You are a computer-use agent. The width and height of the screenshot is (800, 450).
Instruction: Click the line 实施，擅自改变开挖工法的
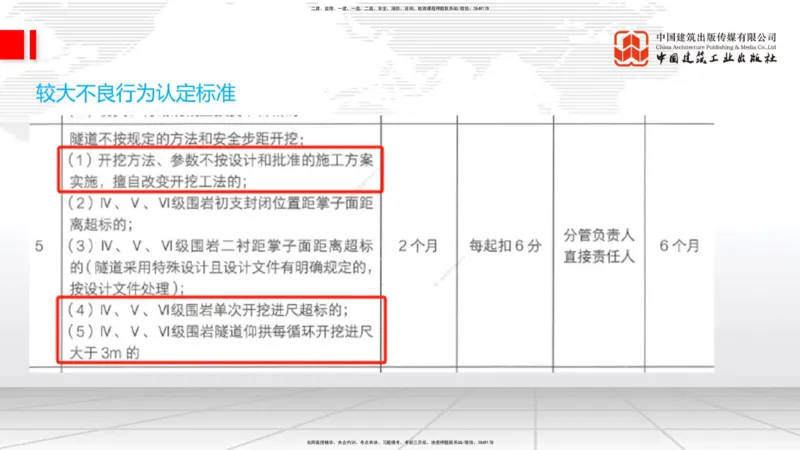click(158, 182)
